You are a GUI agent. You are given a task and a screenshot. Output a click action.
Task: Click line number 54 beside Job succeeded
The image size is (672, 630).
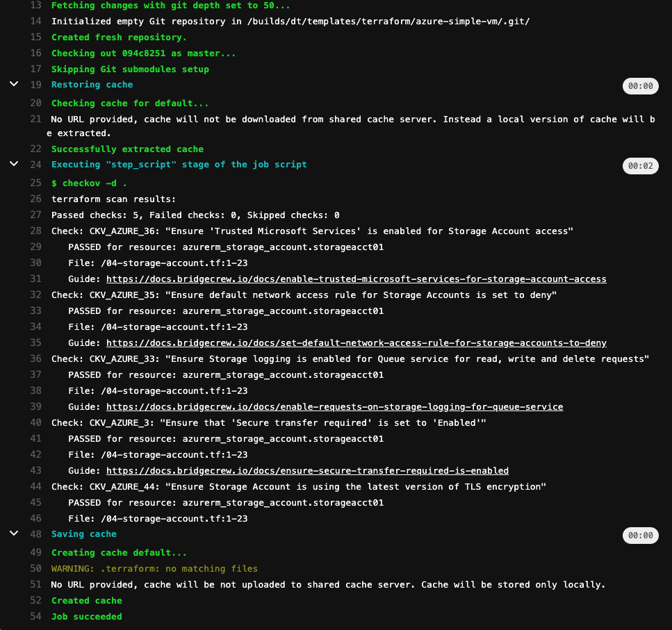click(x=36, y=617)
